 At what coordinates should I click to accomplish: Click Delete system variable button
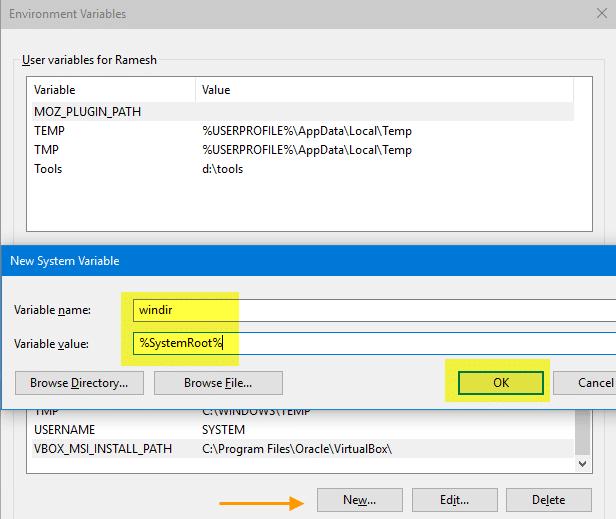click(548, 500)
